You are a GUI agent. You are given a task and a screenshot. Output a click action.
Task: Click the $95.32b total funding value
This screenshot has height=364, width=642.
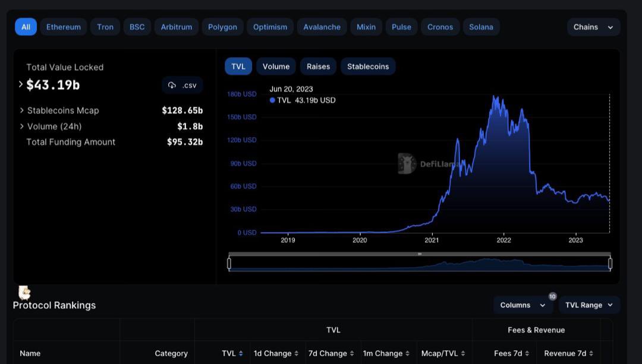tap(185, 142)
